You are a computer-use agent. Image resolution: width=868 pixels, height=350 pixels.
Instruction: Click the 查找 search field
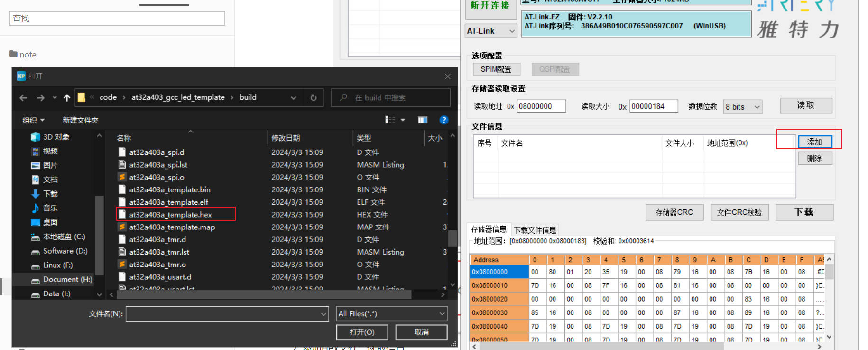point(117,19)
